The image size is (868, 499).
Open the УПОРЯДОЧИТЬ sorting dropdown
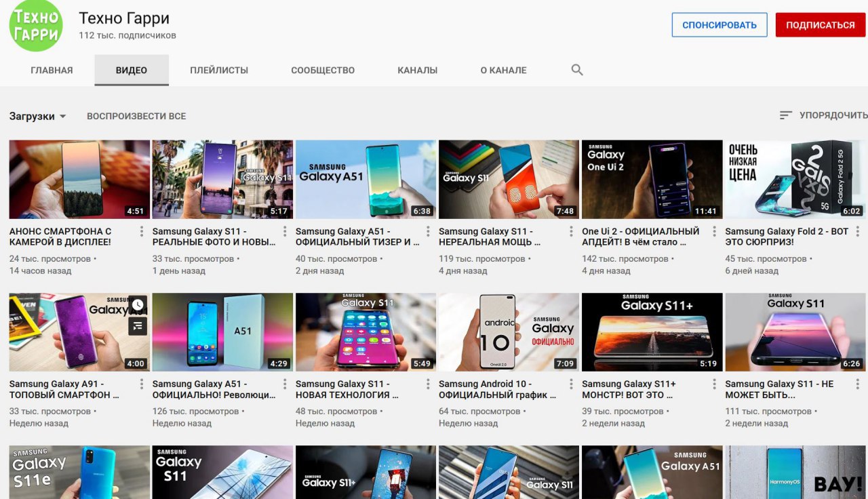coord(823,115)
